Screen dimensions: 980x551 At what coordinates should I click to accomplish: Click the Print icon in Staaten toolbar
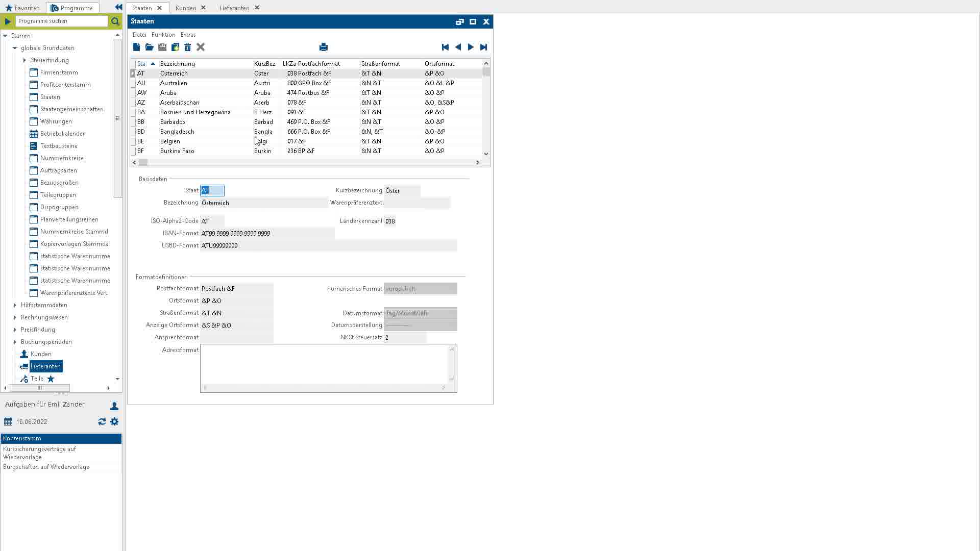[323, 47]
